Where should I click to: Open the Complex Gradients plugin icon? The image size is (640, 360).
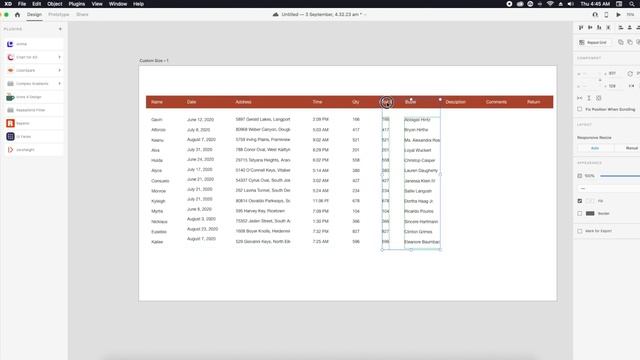[11, 84]
